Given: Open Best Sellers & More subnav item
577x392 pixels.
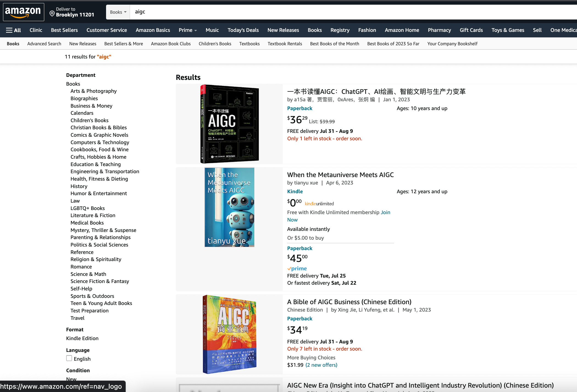Looking at the screenshot, I should pos(124,44).
